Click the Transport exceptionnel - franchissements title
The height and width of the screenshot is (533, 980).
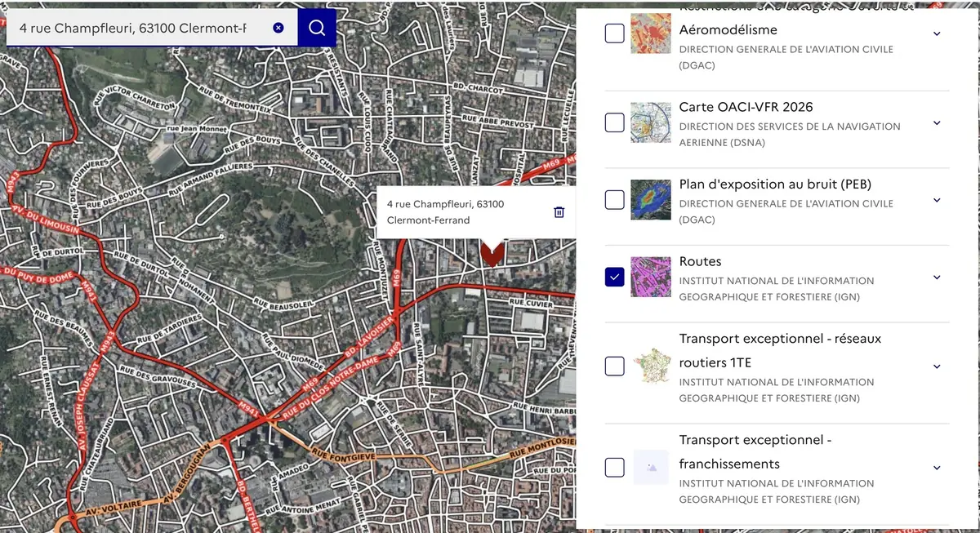pyautogui.click(x=755, y=452)
